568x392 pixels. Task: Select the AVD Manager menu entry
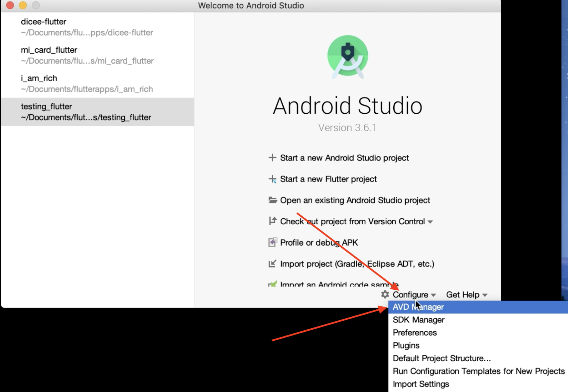(418, 307)
